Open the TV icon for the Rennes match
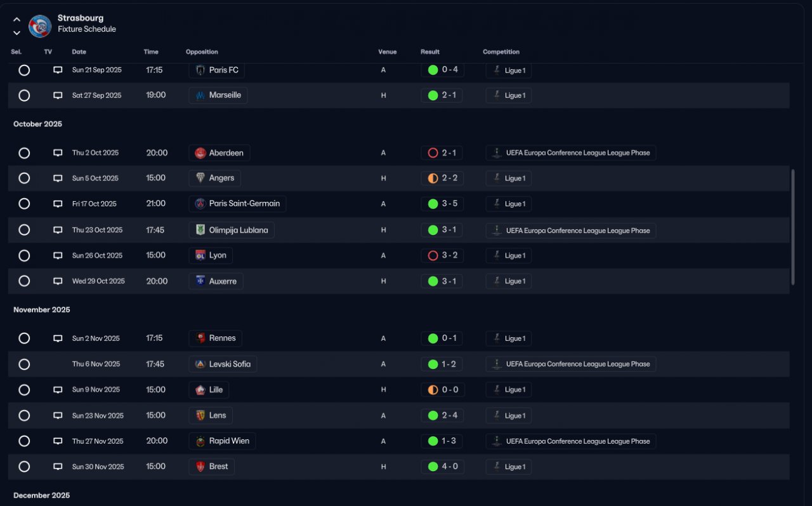 click(58, 338)
